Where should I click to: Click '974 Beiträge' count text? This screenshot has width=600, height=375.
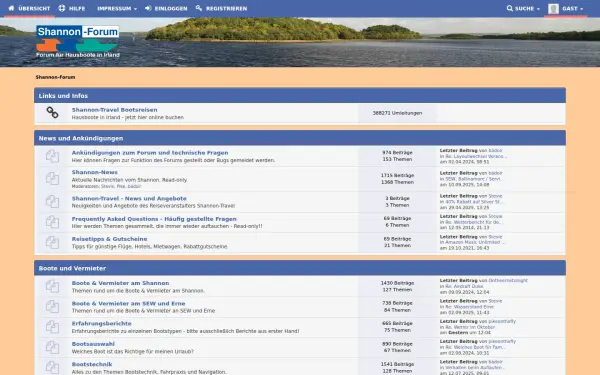tap(397, 153)
